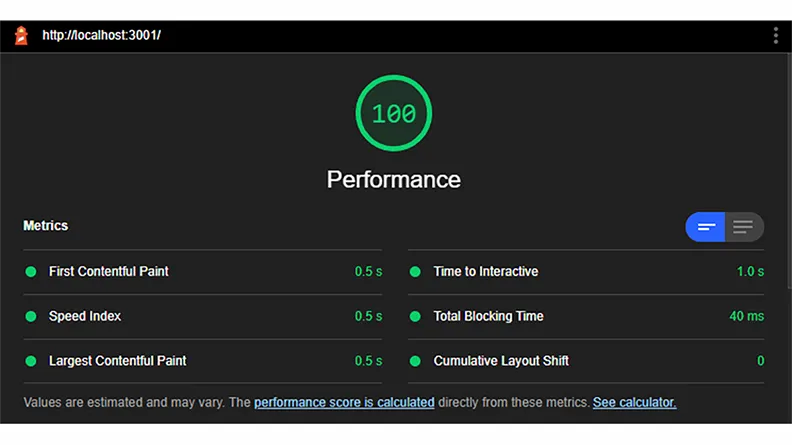Image resolution: width=792 pixels, height=445 pixels.
Task: Expand the First Contentful Paint metric row
Action: click(x=203, y=272)
